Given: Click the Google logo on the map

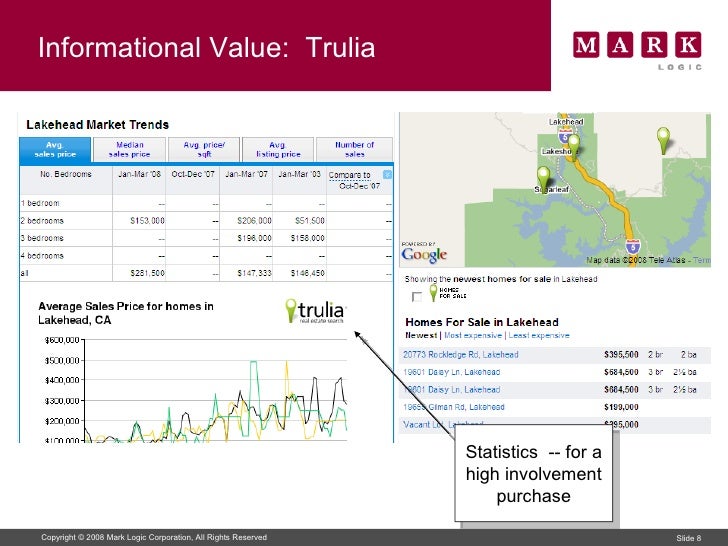Looking at the screenshot, I should [424, 254].
